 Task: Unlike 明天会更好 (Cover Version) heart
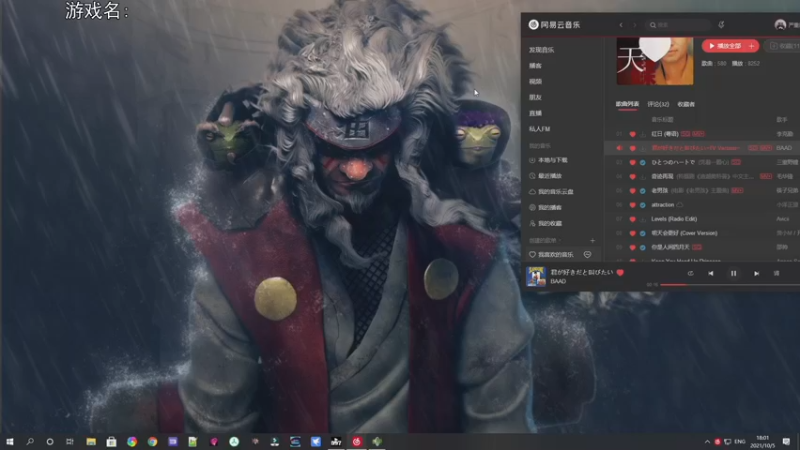pos(633,233)
